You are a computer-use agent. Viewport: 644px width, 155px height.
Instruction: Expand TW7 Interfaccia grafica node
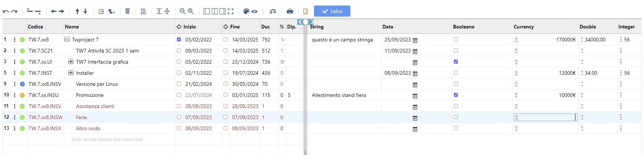tap(71, 62)
